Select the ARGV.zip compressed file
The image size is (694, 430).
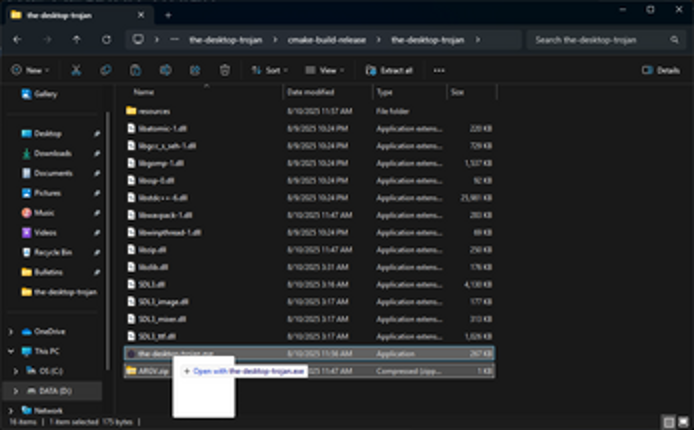pos(309,371)
